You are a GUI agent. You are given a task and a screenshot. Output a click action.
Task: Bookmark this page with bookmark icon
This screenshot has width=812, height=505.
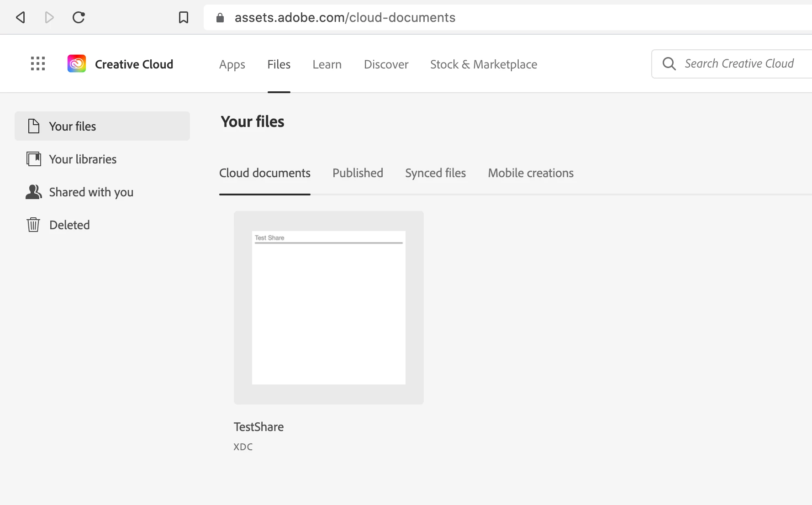(x=184, y=18)
